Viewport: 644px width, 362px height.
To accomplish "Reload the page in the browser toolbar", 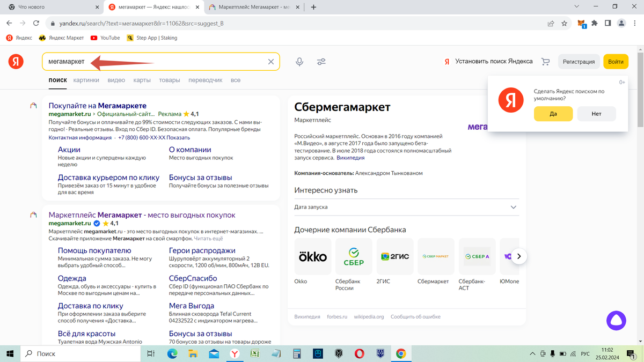I will [36, 23].
